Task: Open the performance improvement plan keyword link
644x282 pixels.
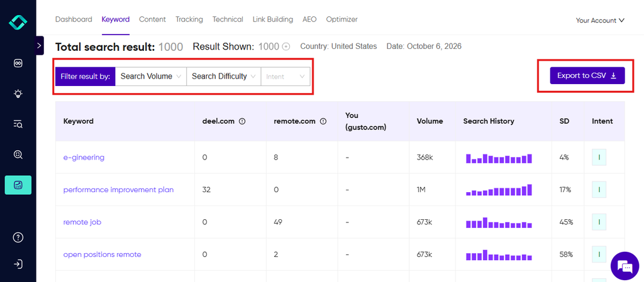Action: [x=118, y=190]
